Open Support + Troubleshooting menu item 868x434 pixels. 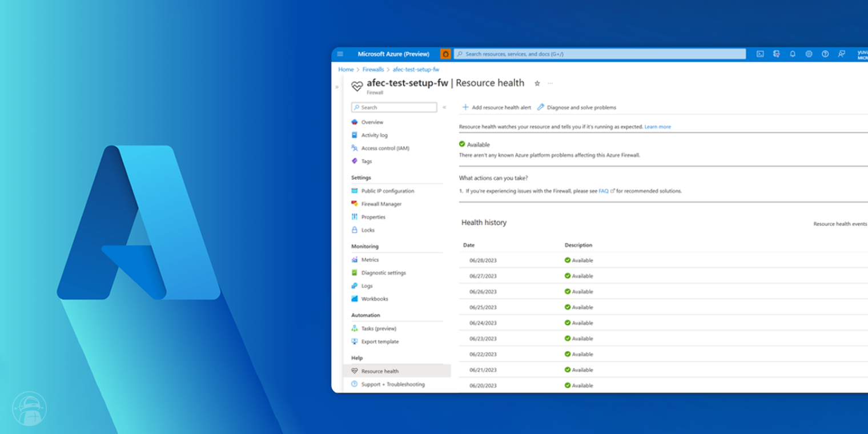393,384
